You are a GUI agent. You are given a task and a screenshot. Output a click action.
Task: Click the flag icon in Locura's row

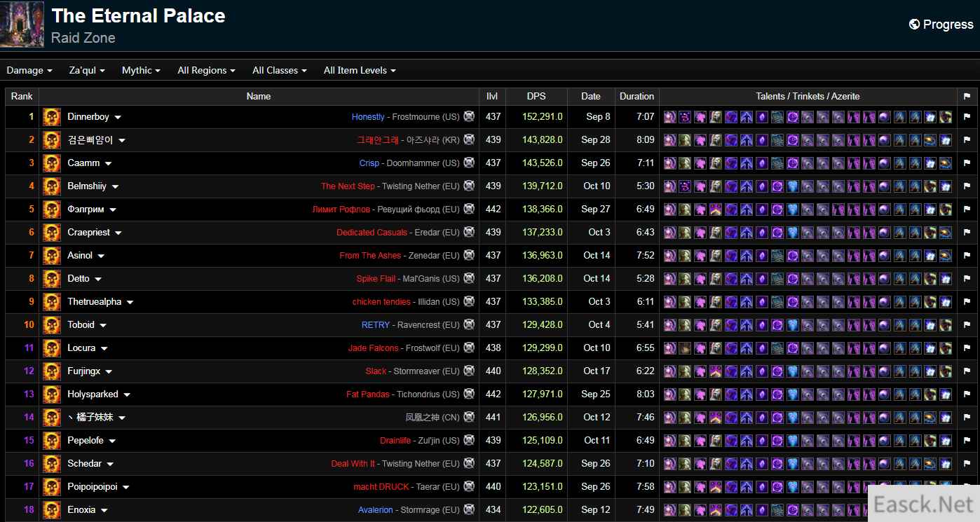[967, 348]
